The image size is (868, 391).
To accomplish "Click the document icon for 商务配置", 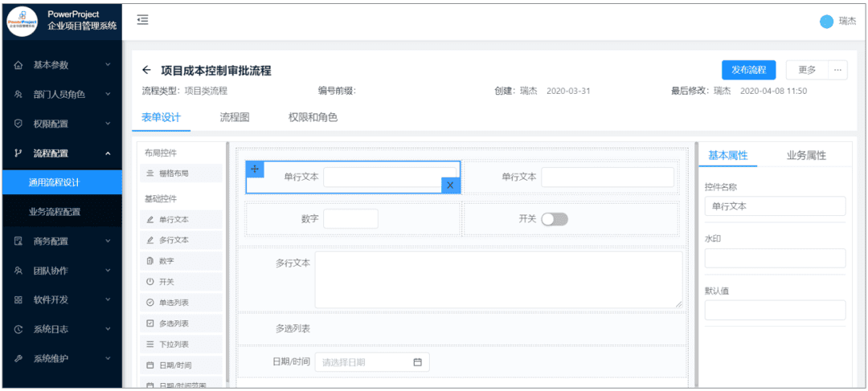I will (18, 241).
